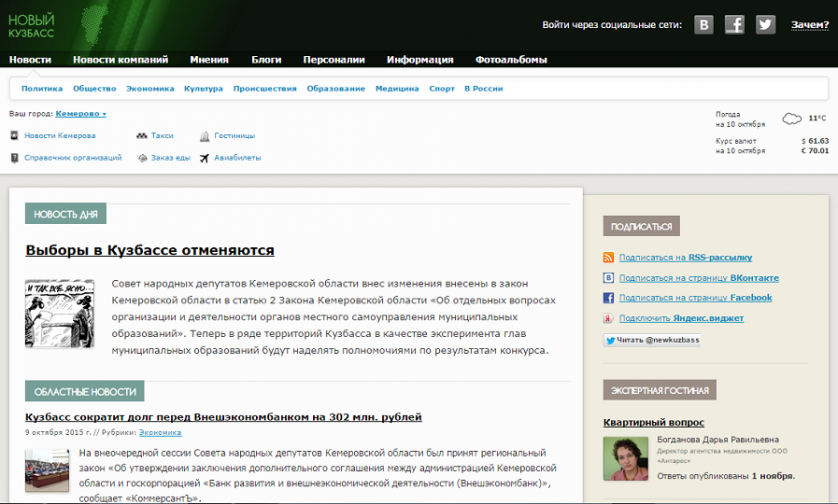Select the Образование category
The width and height of the screenshot is (838, 504).
pos(336,89)
